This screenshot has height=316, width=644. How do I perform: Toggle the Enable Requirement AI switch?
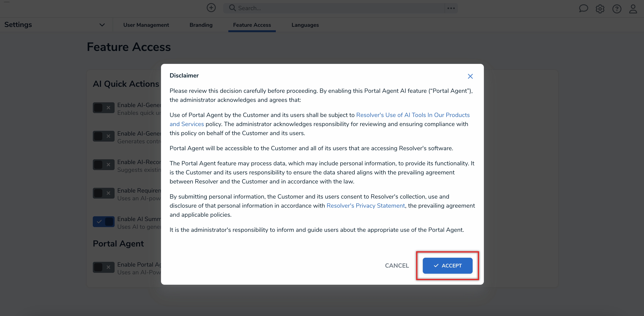tap(104, 193)
